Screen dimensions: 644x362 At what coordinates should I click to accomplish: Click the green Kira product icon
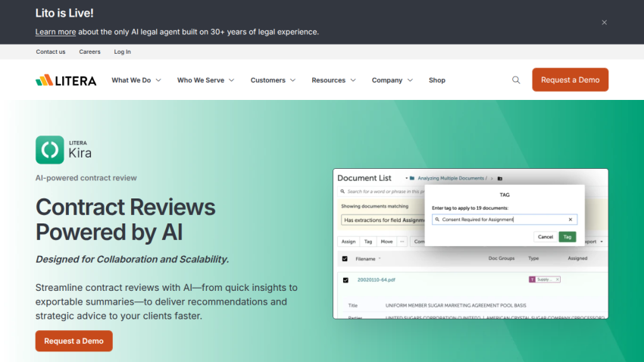coord(50,150)
